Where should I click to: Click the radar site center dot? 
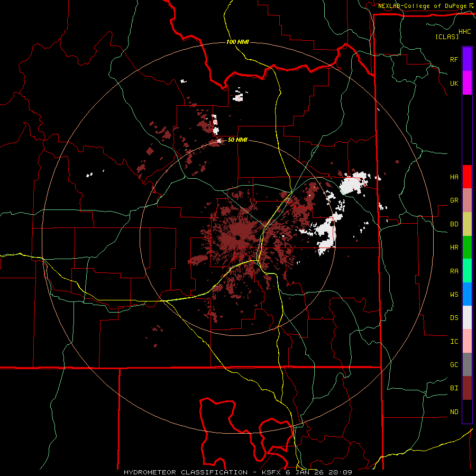237,237
